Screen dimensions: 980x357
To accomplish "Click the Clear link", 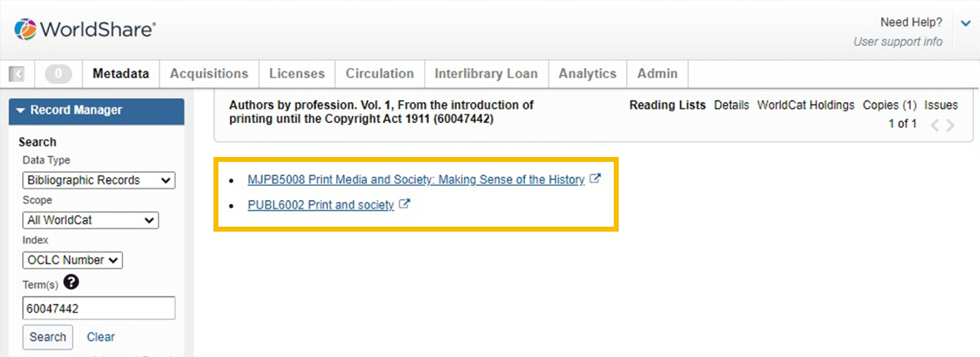I will (x=100, y=337).
